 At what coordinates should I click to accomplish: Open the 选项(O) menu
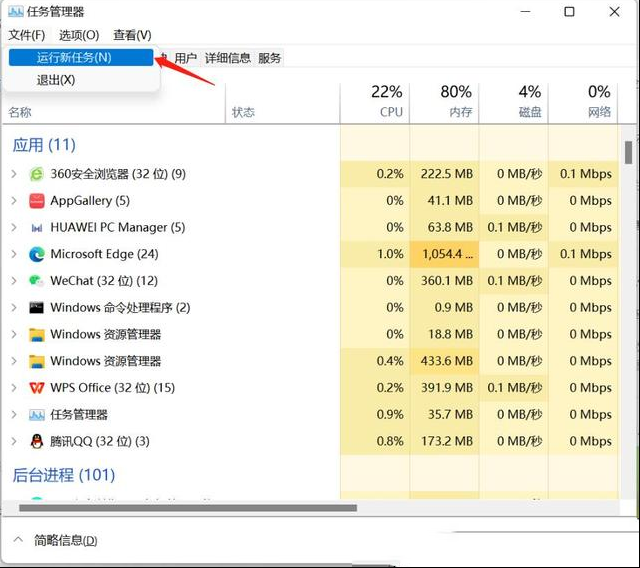click(x=79, y=35)
